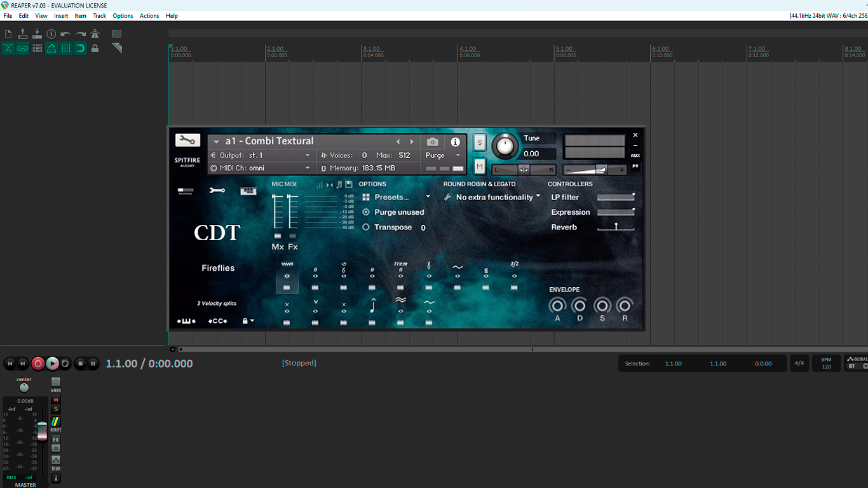Click the envelope Release knob R
Image resolution: width=868 pixels, height=488 pixels.
(x=625, y=306)
